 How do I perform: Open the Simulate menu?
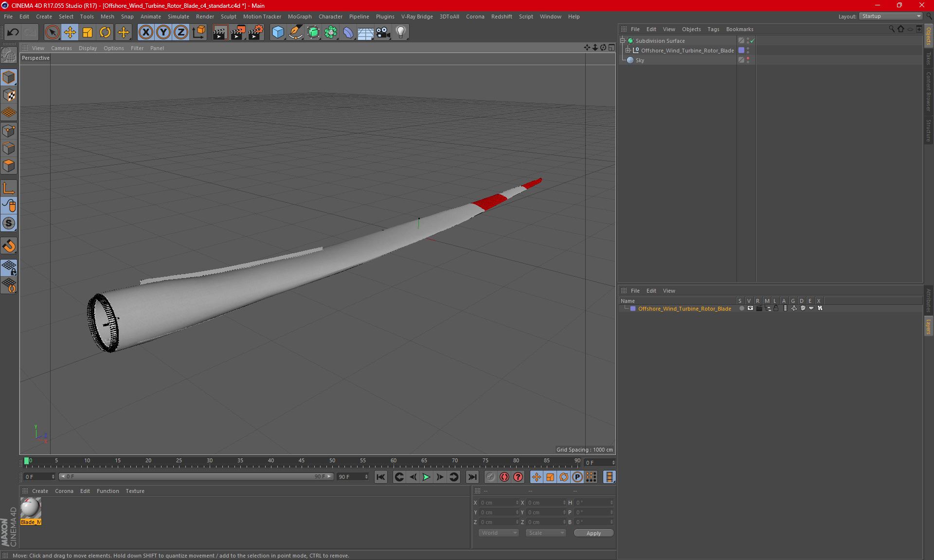pos(178,17)
